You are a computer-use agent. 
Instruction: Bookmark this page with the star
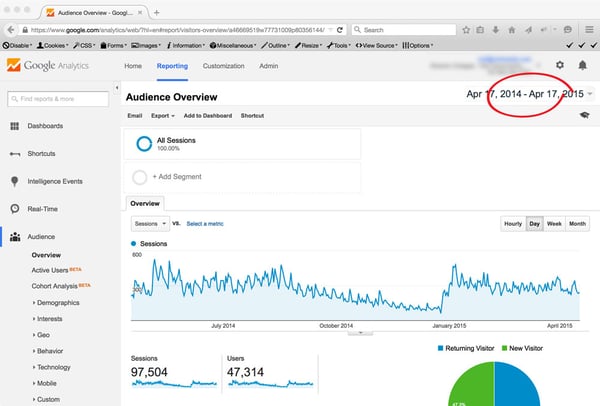(466, 30)
